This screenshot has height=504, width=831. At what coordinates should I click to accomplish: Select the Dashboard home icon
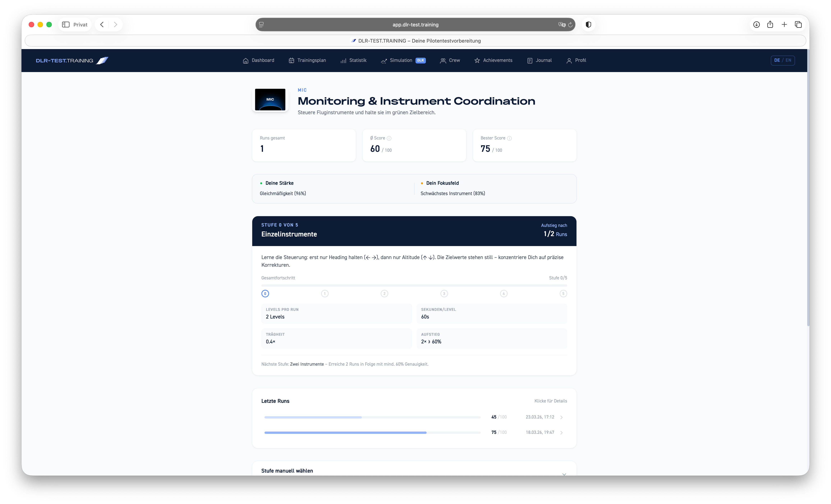246,60
